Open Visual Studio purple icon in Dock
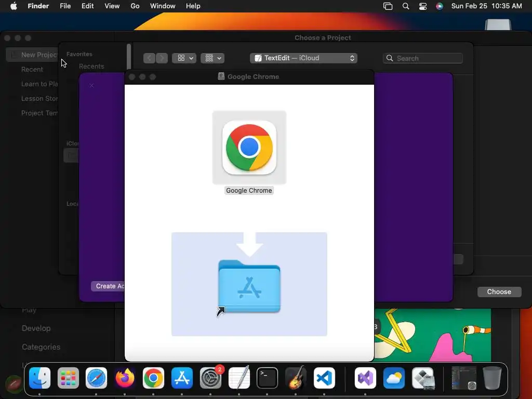Image resolution: width=532 pixels, height=399 pixels. click(365, 378)
